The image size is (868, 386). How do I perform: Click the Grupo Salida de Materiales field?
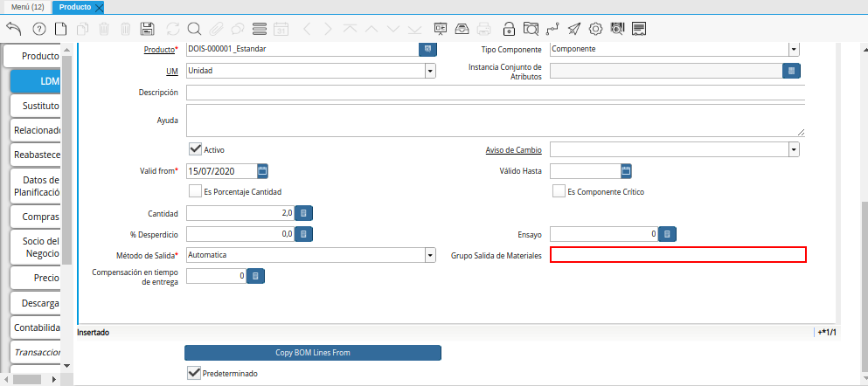click(677, 255)
